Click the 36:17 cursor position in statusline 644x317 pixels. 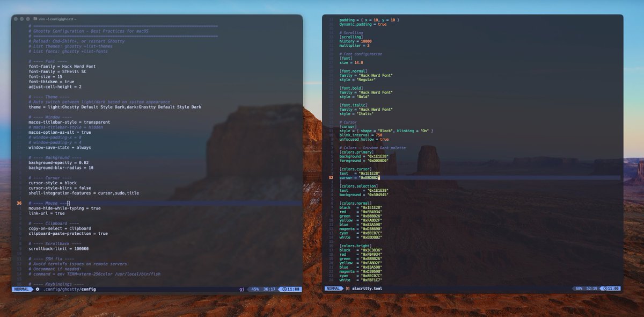point(269,289)
